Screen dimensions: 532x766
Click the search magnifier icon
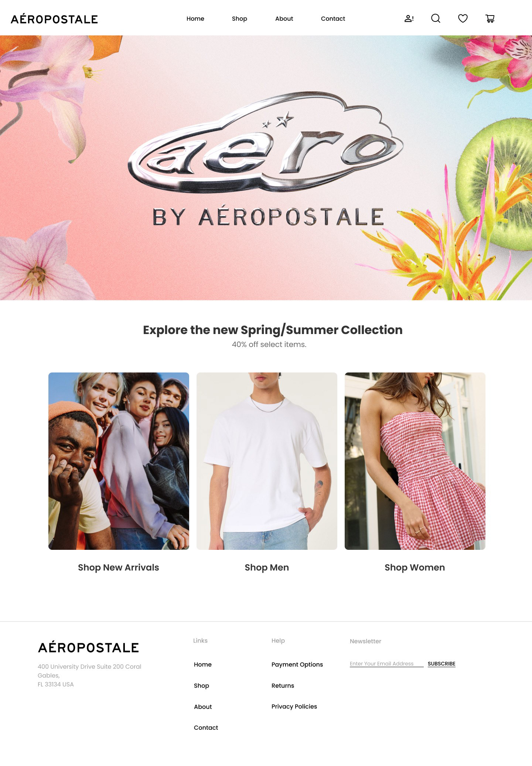436,18
